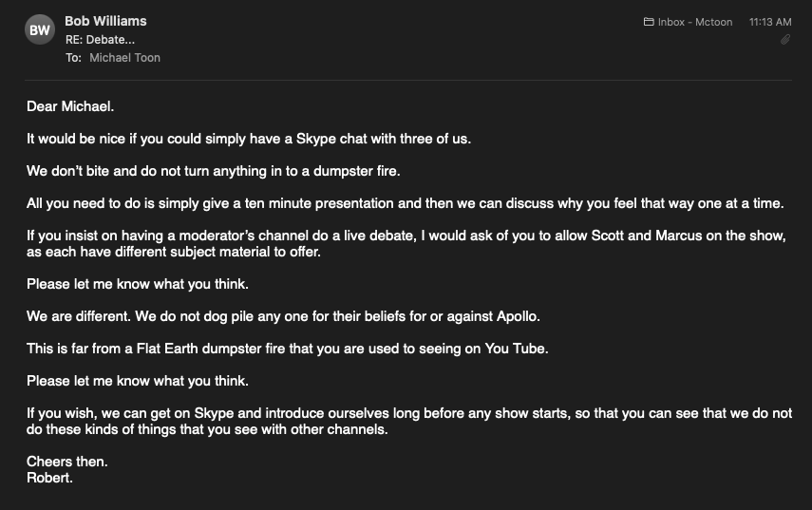Click the Flat Earth dumpster fire sentence
Screen dimensions: 812x510
click(287, 349)
